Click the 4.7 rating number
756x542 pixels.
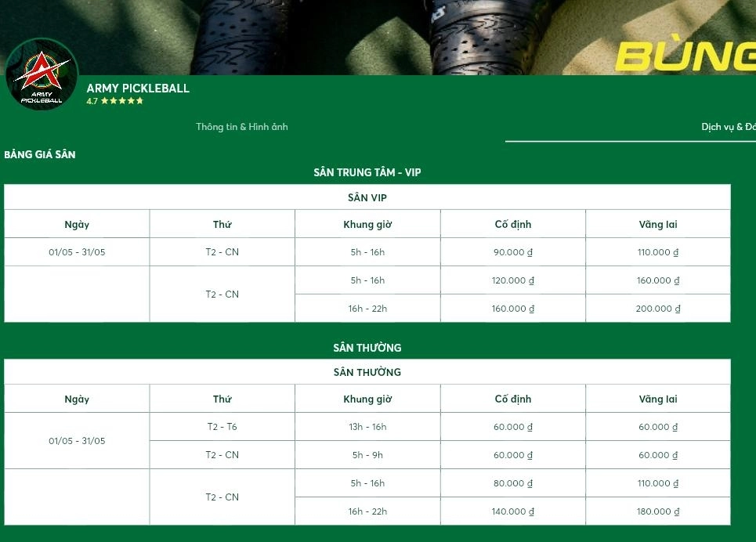[x=92, y=101]
